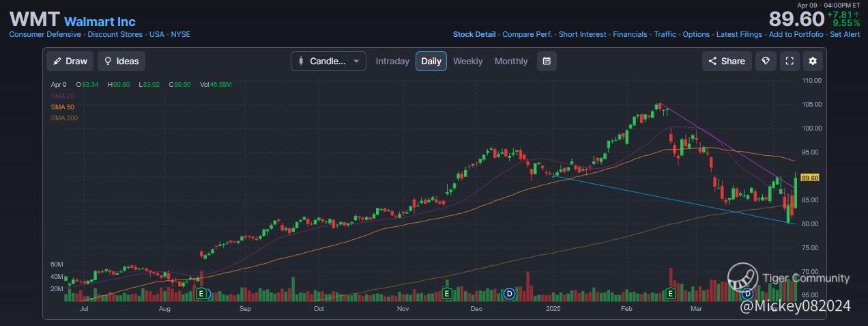Switch to Intraday timeframe

pyautogui.click(x=392, y=61)
